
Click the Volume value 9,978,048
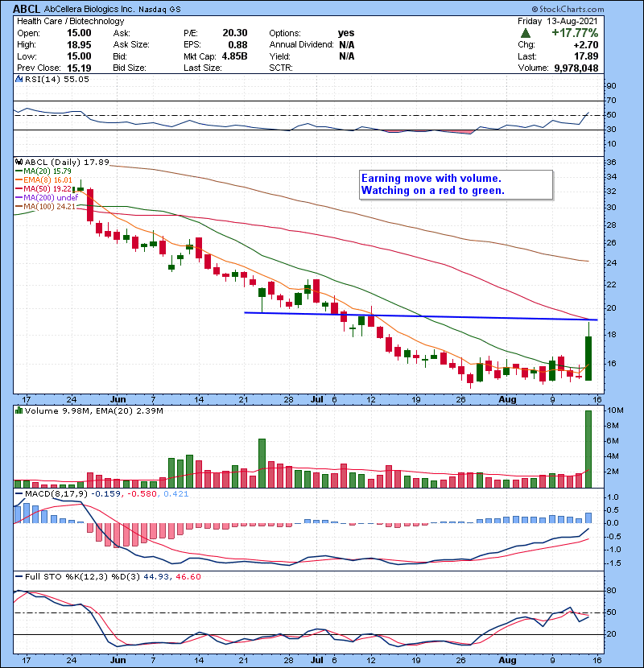[x=576, y=68]
